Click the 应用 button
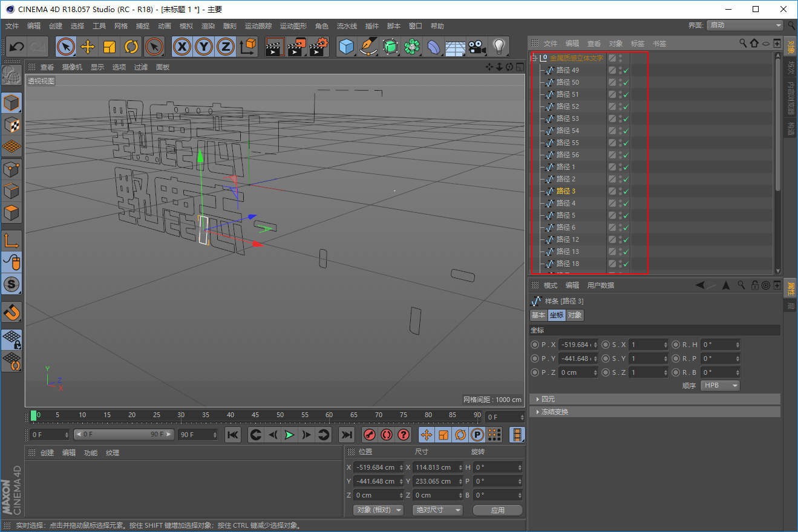 [x=498, y=510]
